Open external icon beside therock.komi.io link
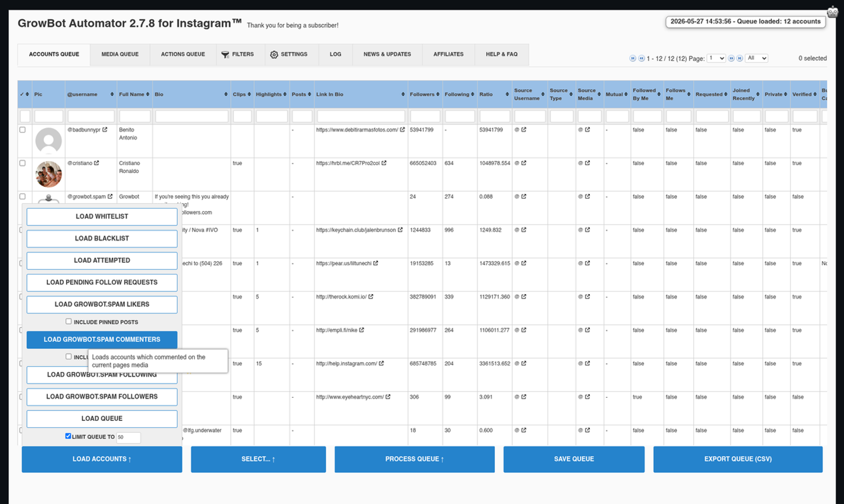This screenshot has height=504, width=844. (371, 297)
